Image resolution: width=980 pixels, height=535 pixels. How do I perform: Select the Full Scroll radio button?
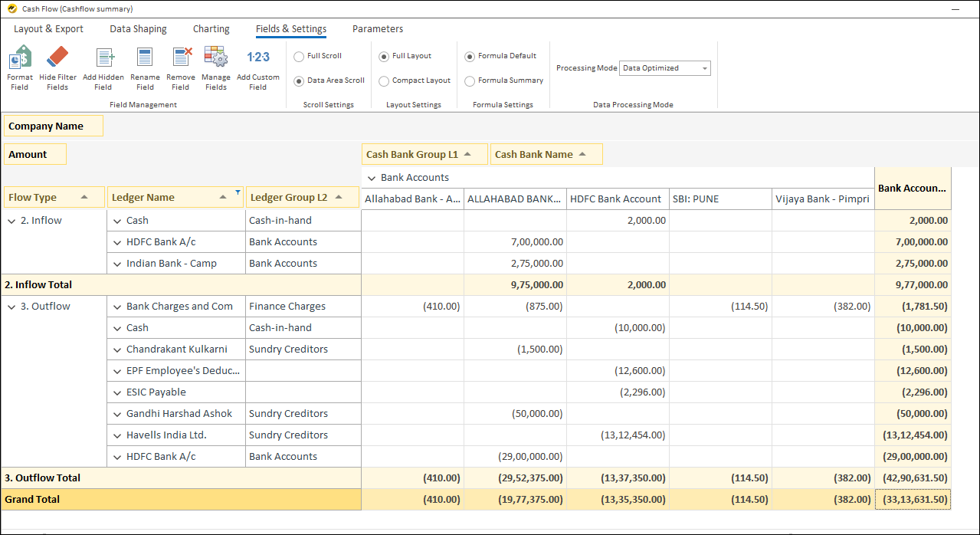pos(300,56)
